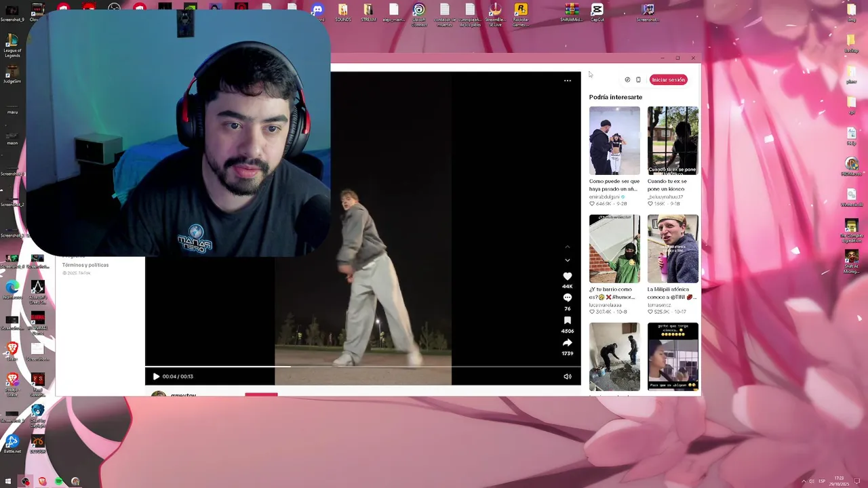
Task: Open the bottom-left recommended video of men working
Action: (614, 357)
